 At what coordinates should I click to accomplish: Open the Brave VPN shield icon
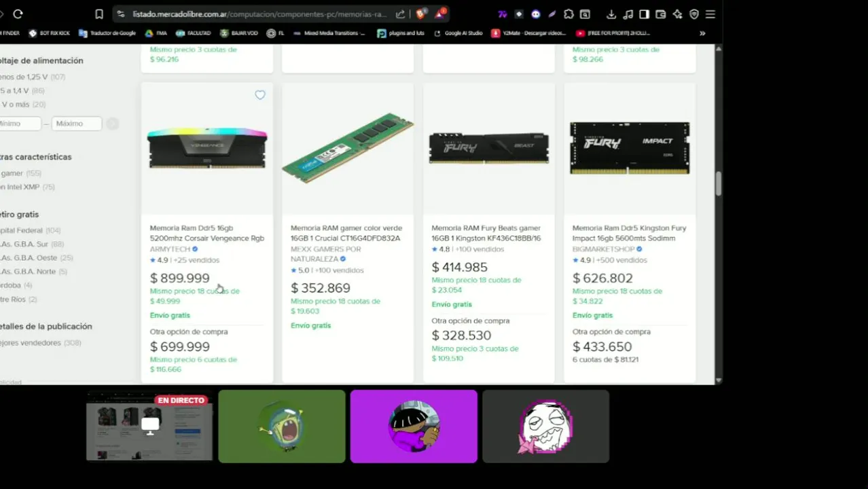tap(694, 14)
